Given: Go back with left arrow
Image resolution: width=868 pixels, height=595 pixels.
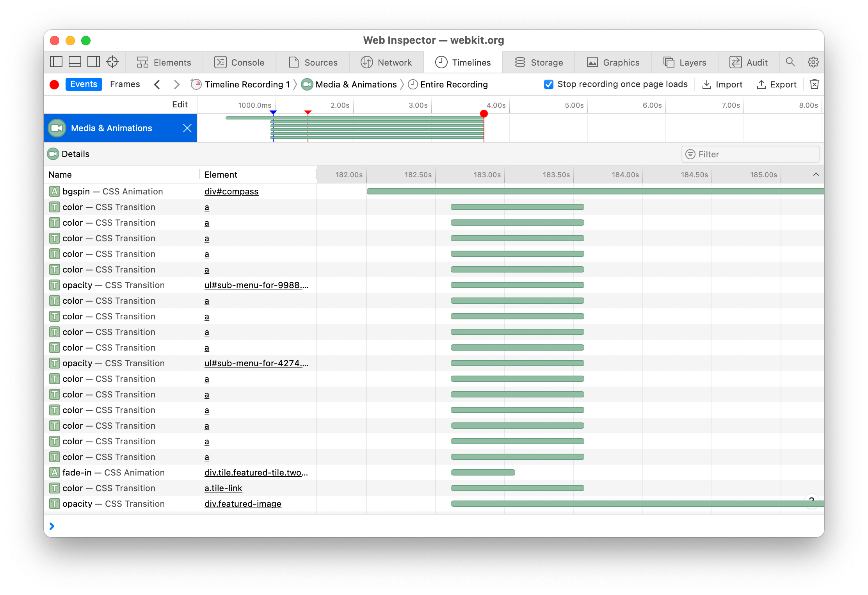Looking at the screenshot, I should point(157,84).
